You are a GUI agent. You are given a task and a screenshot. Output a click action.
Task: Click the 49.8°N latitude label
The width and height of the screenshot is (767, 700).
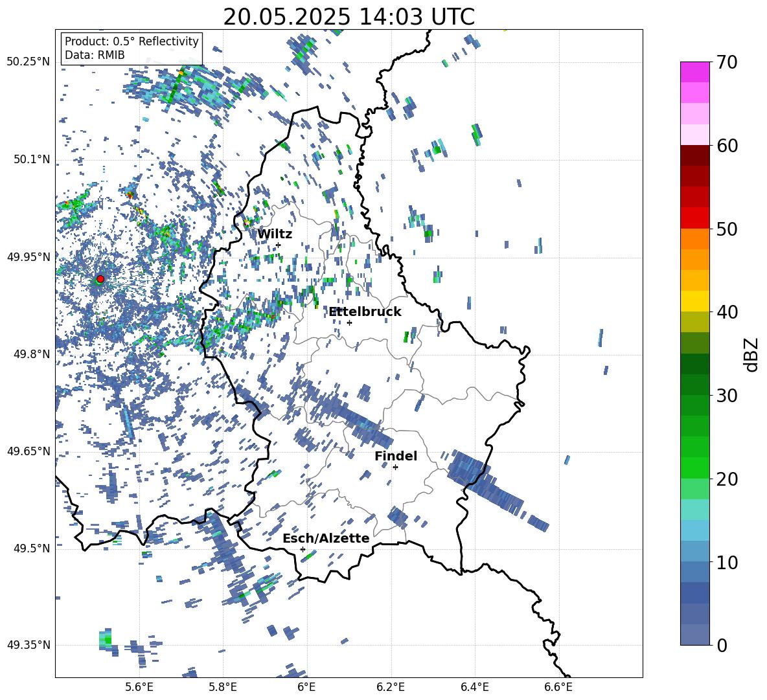pos(32,354)
